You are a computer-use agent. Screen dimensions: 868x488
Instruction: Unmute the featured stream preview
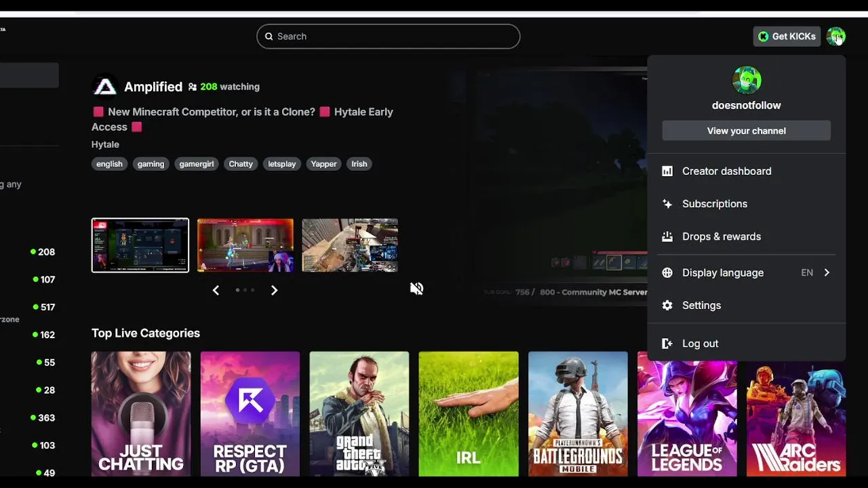coord(416,289)
